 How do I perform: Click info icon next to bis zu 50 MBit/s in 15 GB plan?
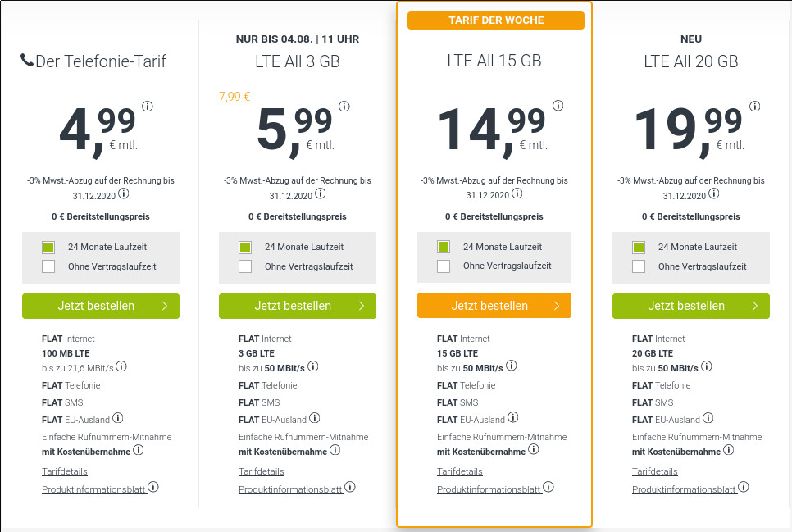(511, 366)
